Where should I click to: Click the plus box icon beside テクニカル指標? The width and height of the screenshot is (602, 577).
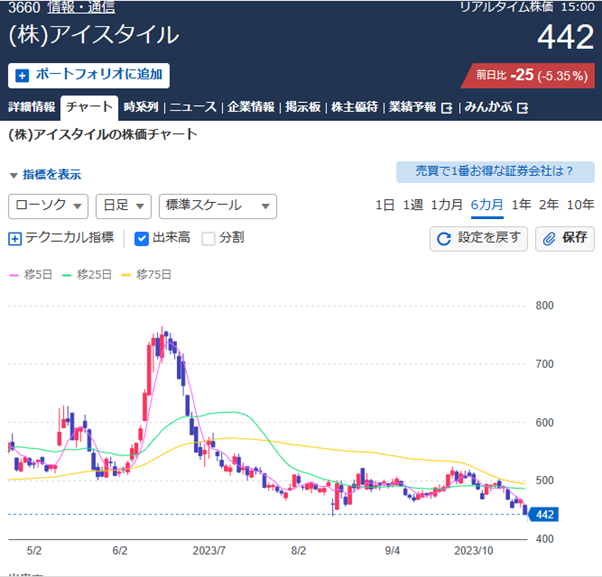[x=15, y=239]
